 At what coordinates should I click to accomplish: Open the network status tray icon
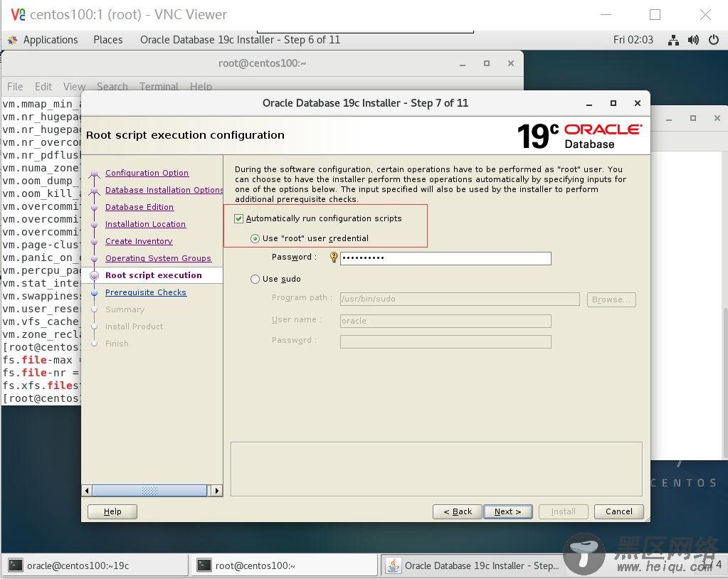(673, 40)
